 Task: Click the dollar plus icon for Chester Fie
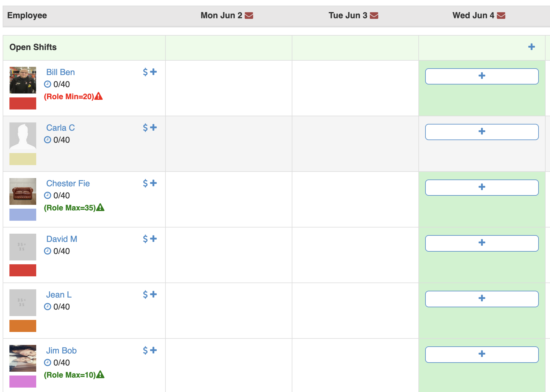[x=150, y=183]
